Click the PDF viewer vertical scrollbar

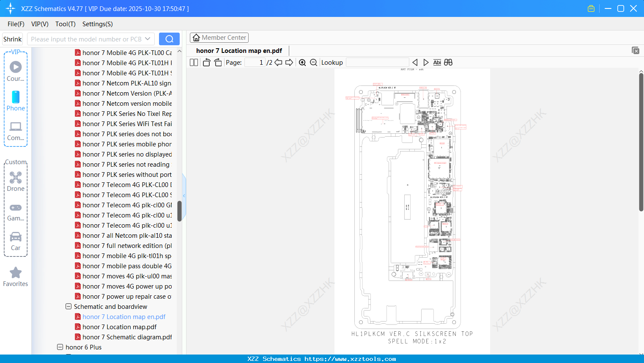coord(641,142)
